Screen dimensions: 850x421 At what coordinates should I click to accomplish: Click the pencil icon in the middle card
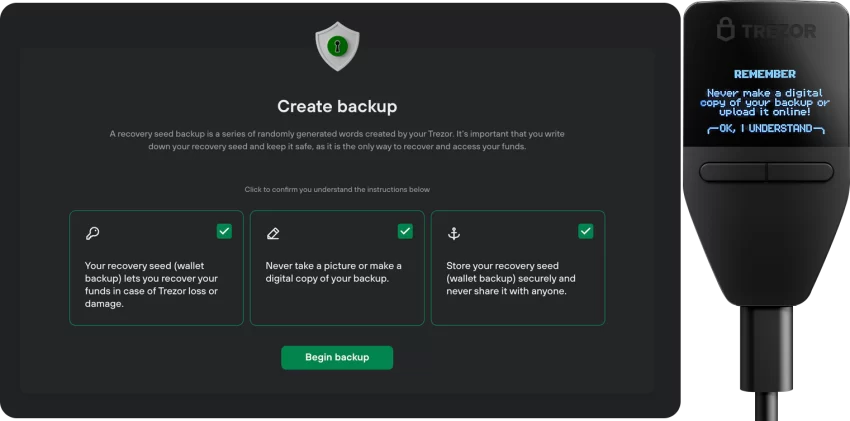[273, 233]
